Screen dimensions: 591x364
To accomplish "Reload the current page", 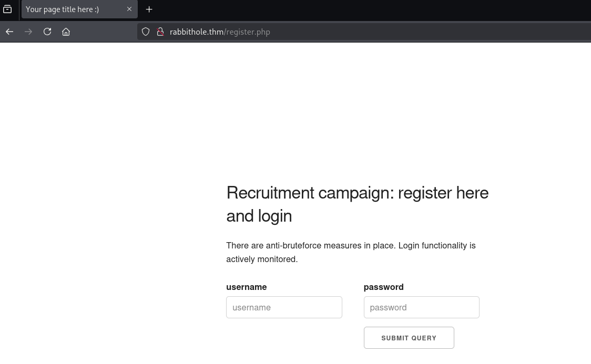I will (x=47, y=32).
